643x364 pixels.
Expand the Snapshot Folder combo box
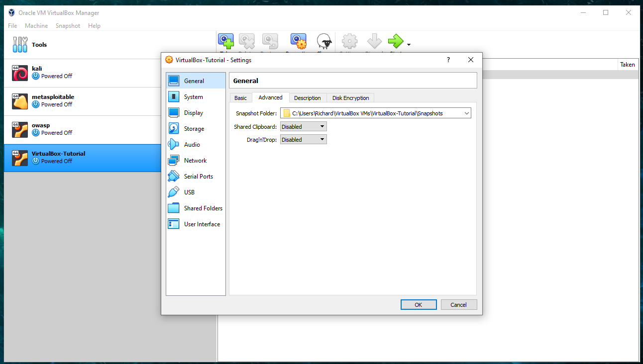[466, 113]
